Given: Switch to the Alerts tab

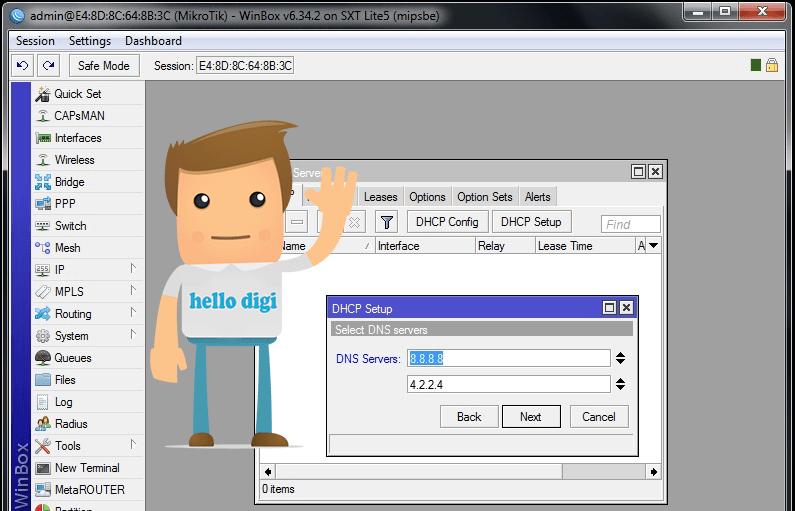Looking at the screenshot, I should coord(537,197).
